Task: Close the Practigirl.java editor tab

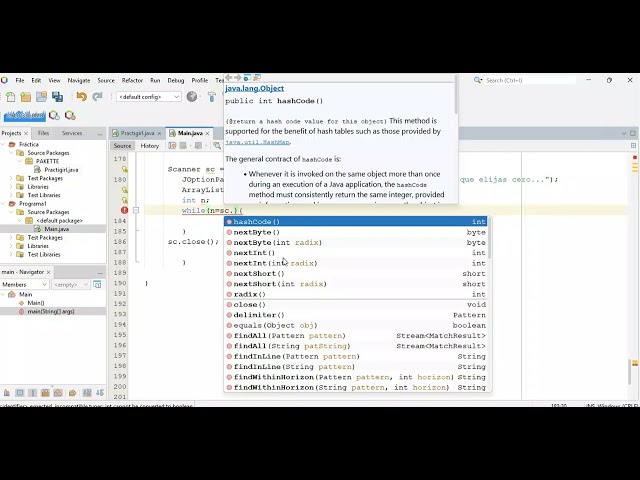Action: 159,133
